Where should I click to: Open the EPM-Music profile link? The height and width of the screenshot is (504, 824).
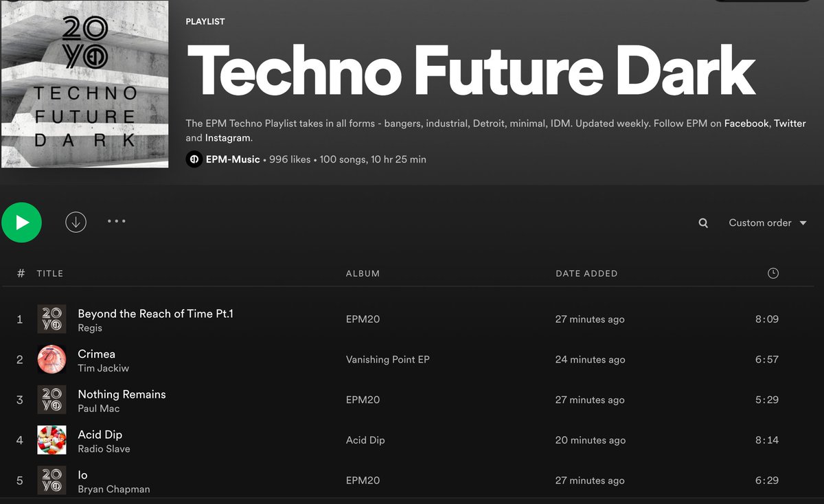[233, 159]
